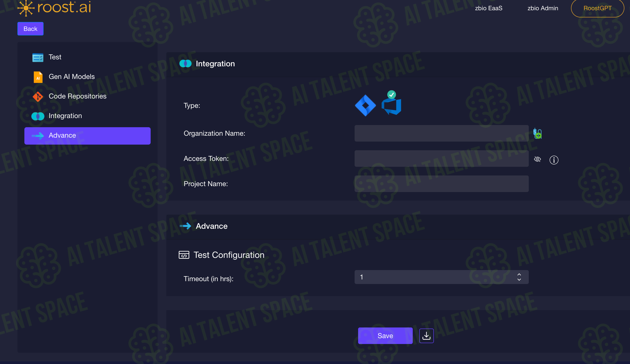This screenshot has height=364, width=630.
Task: Click the Organization Name label
Action: click(x=214, y=133)
